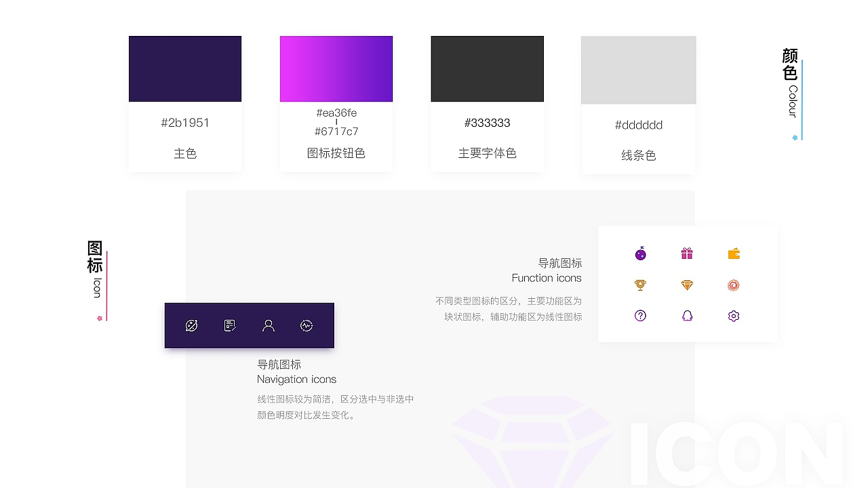Click the 主要字体色 label
The width and height of the screenshot is (868, 488).
click(488, 153)
